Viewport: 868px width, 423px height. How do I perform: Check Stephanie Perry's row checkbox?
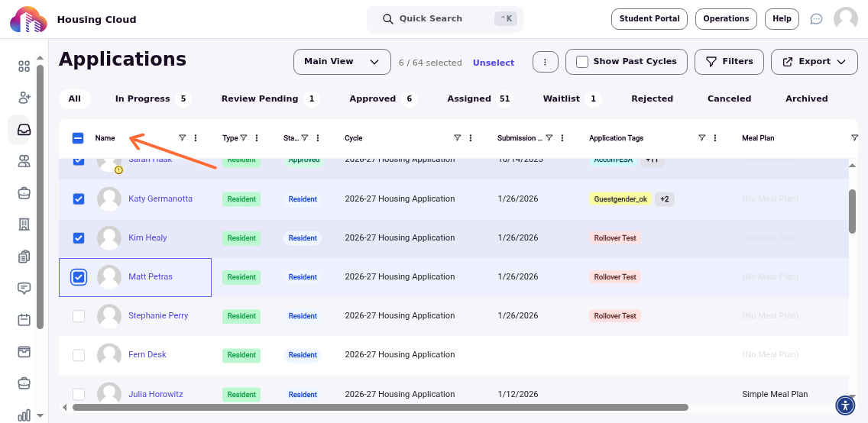(x=79, y=316)
